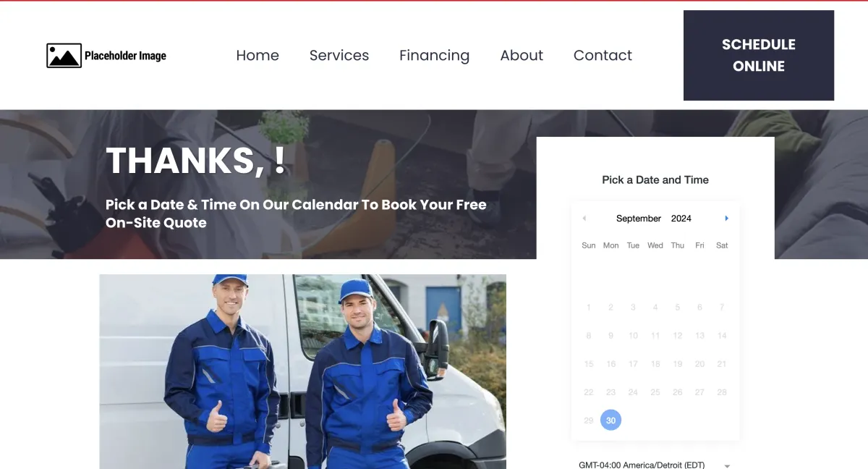Click the two technicians van photo
Viewport: 868px width, 469px height.
(303, 371)
